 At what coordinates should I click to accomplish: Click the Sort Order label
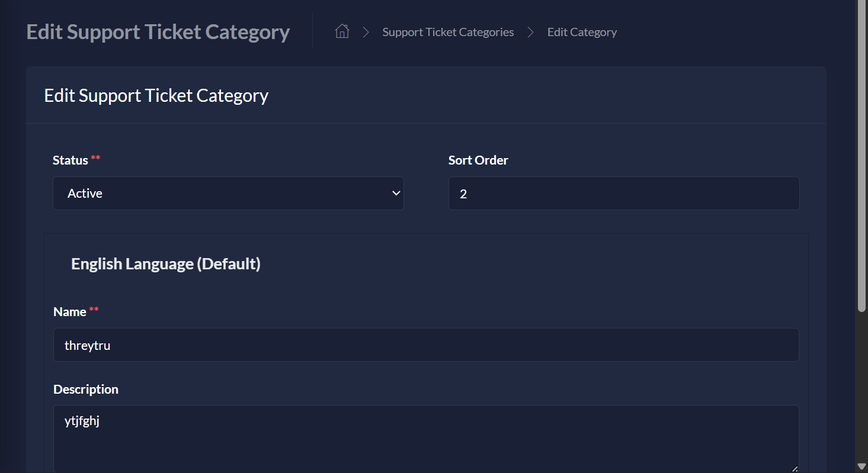(478, 160)
